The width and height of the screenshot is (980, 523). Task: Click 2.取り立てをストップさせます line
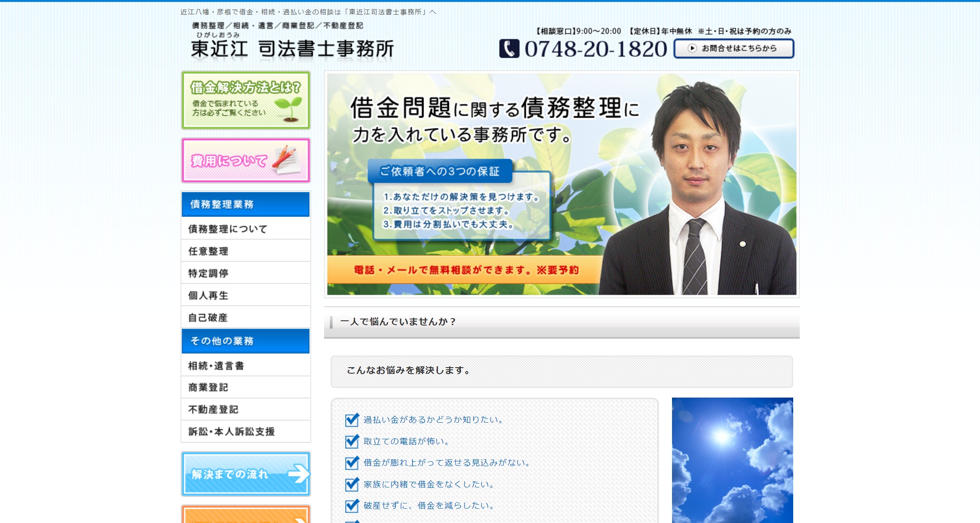[x=447, y=211]
